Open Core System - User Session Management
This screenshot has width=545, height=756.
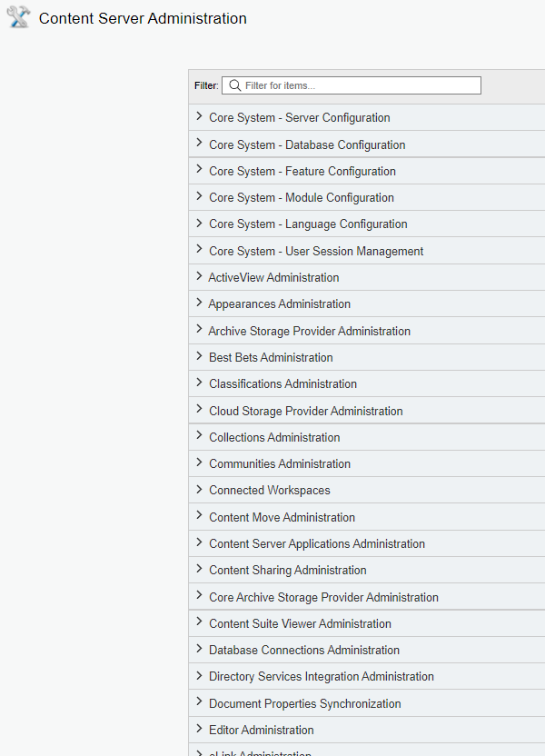[316, 251]
